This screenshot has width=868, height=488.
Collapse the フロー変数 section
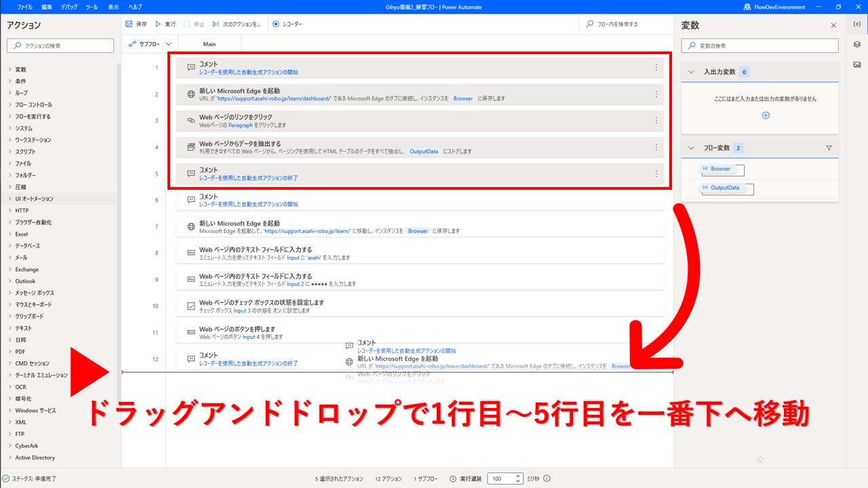pos(691,148)
